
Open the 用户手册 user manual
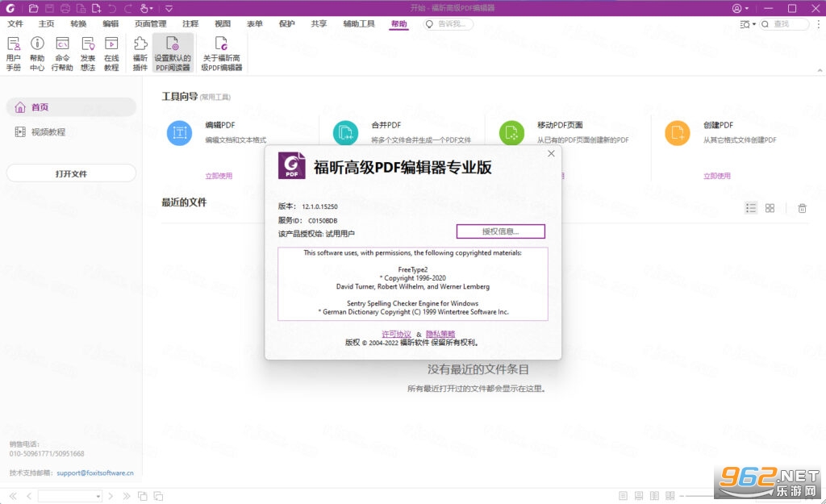tap(14, 54)
